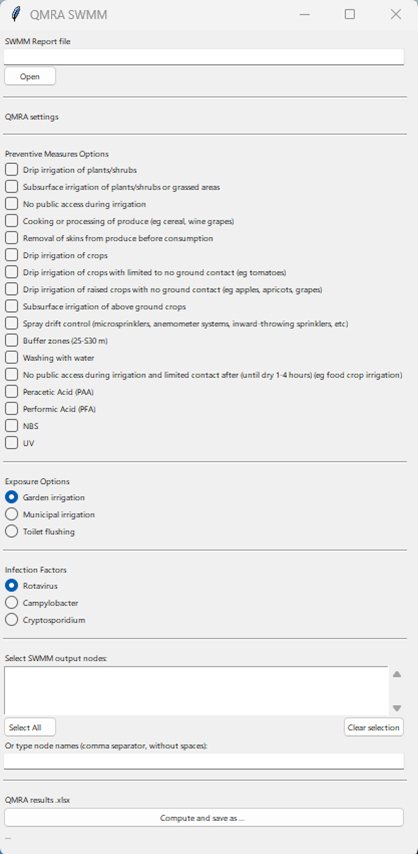Click the listbox scroll up arrow
Viewport: 418px width, 854px height.
click(x=397, y=674)
